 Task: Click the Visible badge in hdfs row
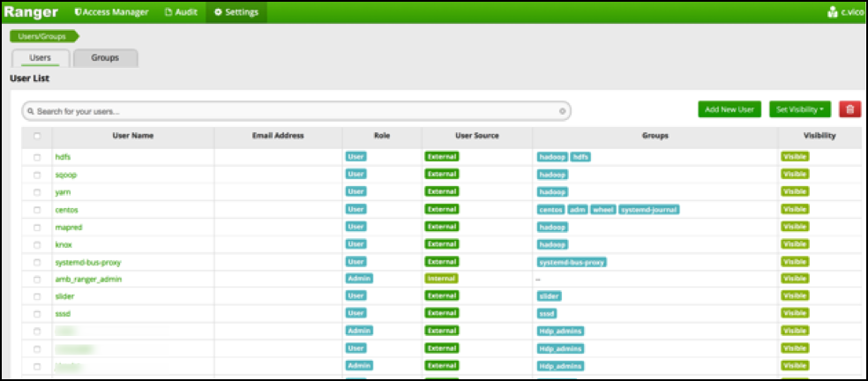point(795,157)
